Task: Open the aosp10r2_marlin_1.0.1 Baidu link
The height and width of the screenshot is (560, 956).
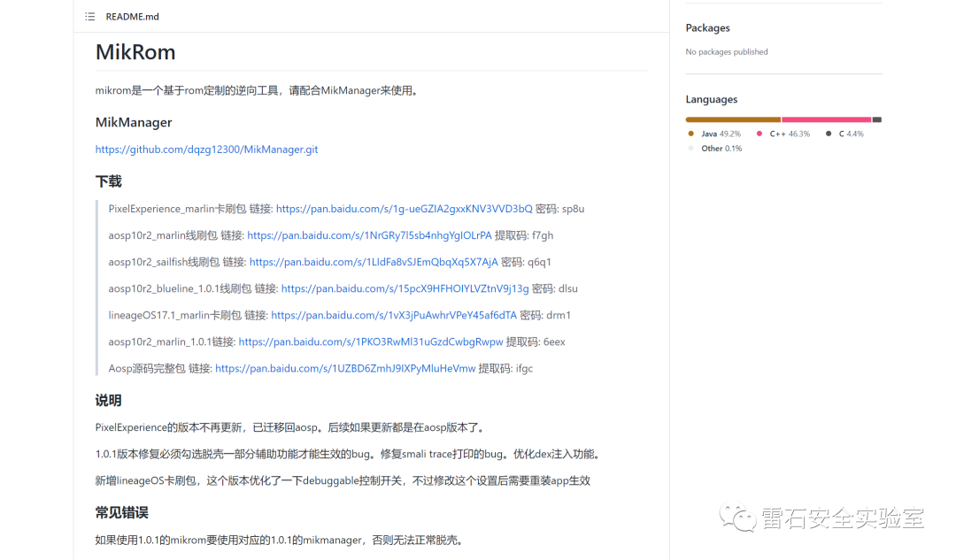Action: tap(371, 341)
